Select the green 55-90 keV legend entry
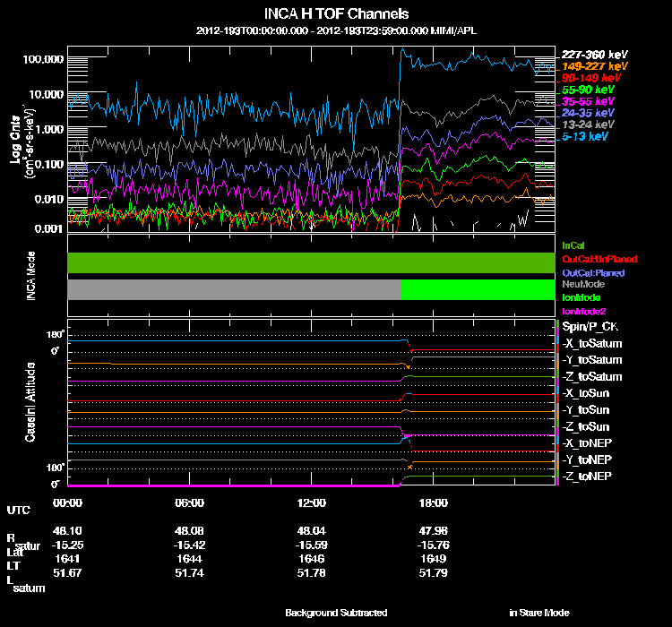This screenshot has width=672, height=627. (x=588, y=90)
